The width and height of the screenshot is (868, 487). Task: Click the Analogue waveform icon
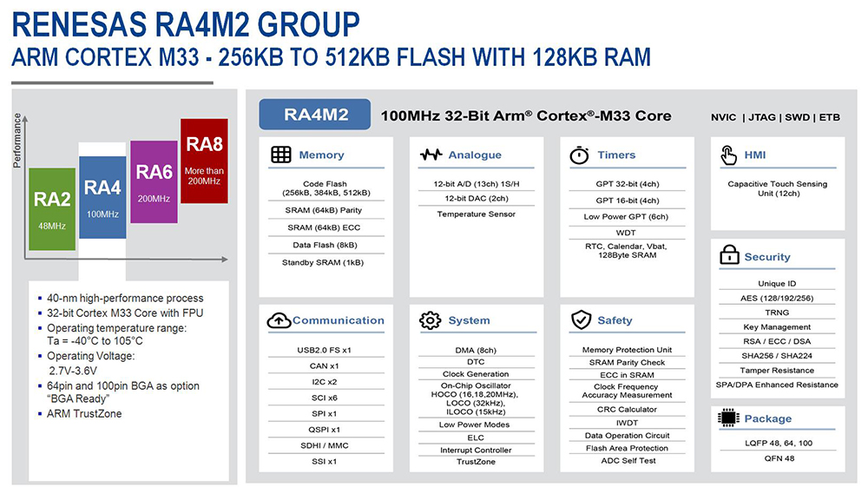point(431,155)
